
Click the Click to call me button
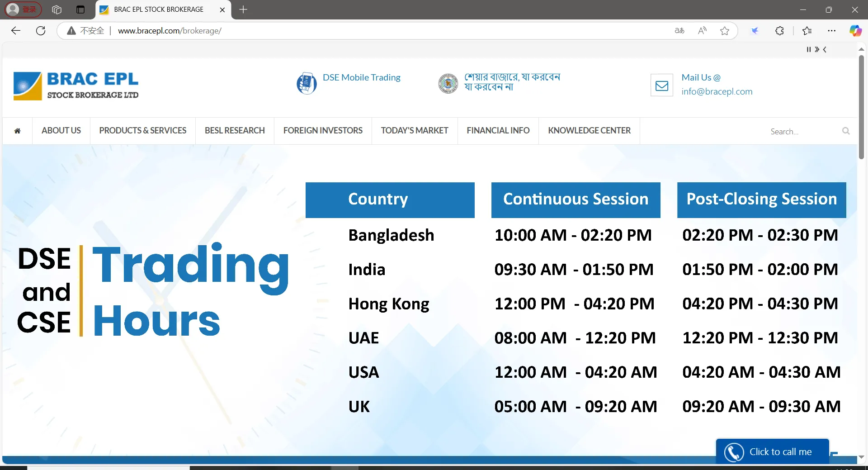point(773,451)
